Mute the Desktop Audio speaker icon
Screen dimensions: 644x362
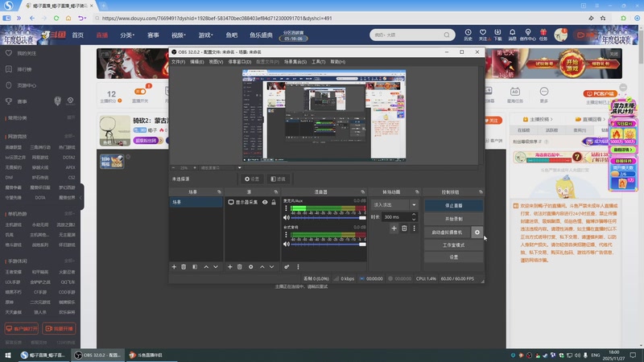[x=287, y=244]
